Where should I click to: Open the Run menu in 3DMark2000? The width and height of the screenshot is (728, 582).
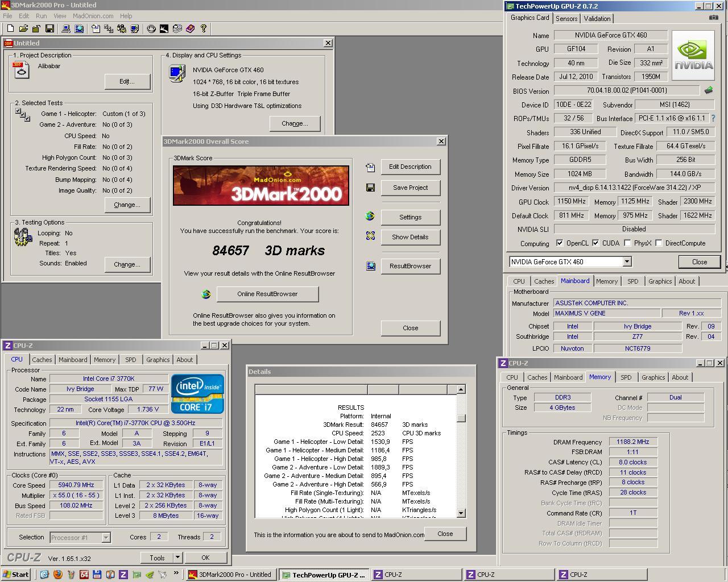[41, 16]
